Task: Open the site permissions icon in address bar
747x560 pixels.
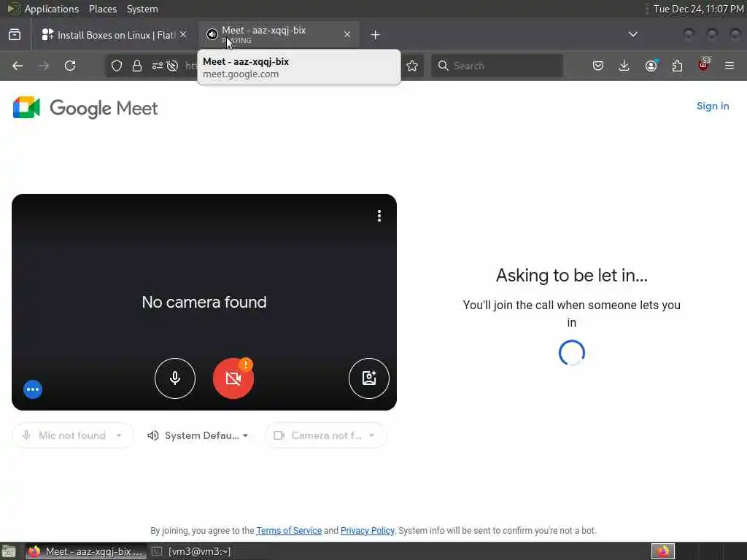Action: click(158, 66)
